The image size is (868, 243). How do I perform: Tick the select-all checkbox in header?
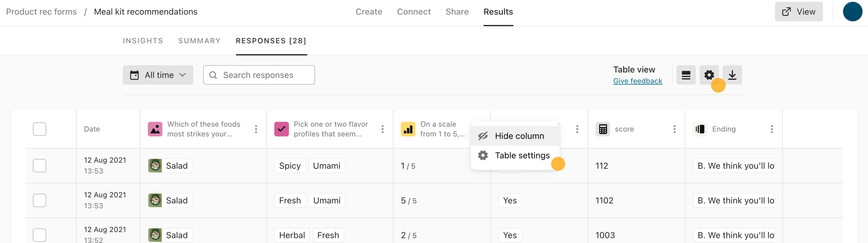coord(39,129)
